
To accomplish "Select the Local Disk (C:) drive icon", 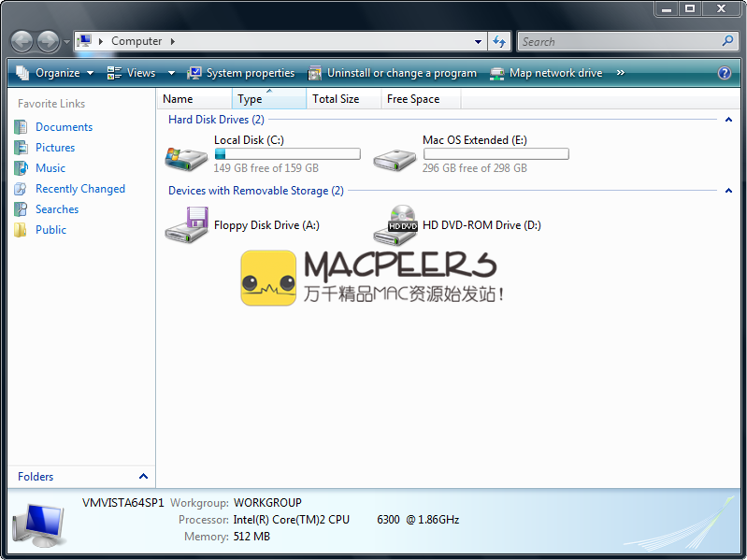I will click(186, 158).
